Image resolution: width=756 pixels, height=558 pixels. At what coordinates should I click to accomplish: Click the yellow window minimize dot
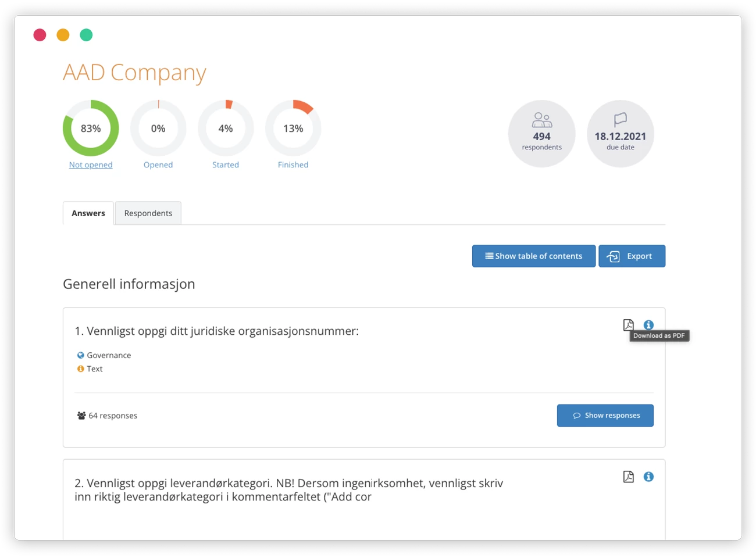pos(63,35)
